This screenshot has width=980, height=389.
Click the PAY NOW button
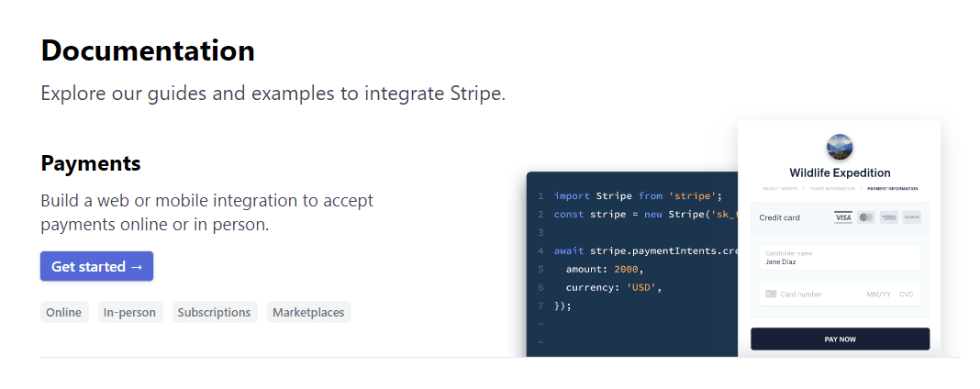(840, 339)
